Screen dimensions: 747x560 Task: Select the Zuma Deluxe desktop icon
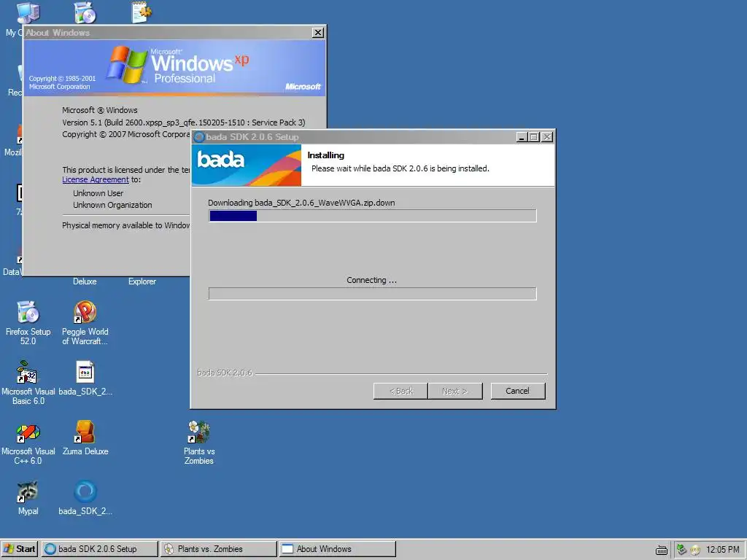pos(85,438)
